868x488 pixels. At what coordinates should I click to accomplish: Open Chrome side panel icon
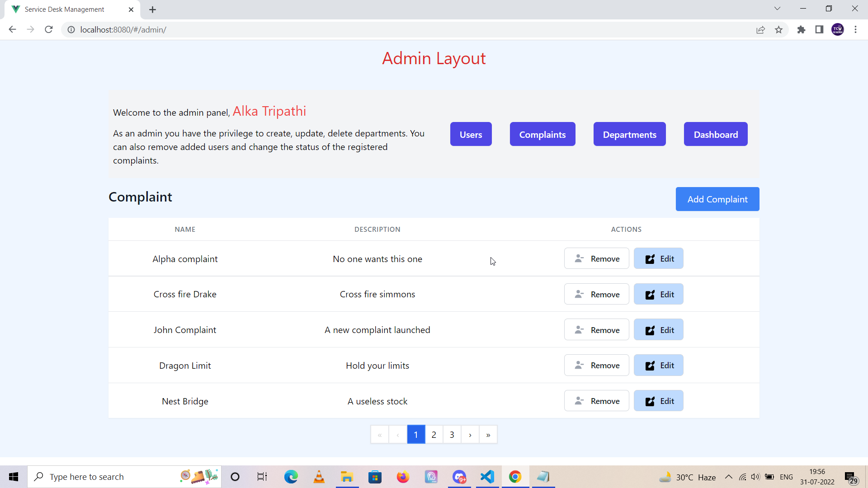coord(819,30)
